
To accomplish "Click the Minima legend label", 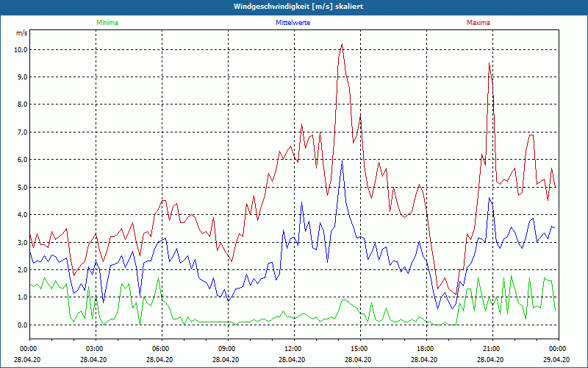I will [107, 23].
